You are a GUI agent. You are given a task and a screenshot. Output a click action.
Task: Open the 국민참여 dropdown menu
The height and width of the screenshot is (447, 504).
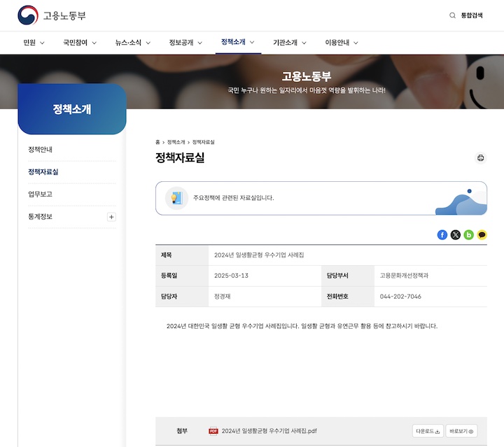[x=80, y=43]
